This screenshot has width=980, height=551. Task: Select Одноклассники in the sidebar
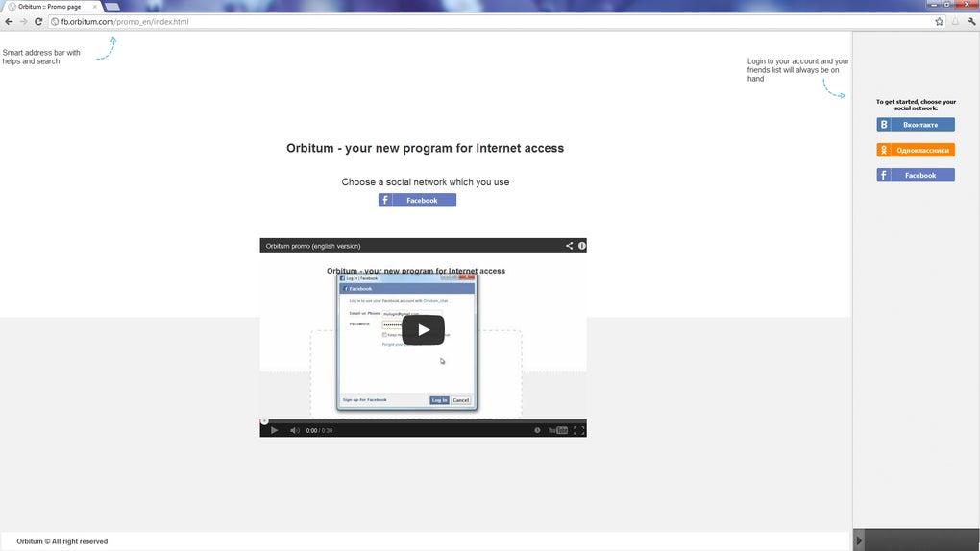(x=916, y=150)
